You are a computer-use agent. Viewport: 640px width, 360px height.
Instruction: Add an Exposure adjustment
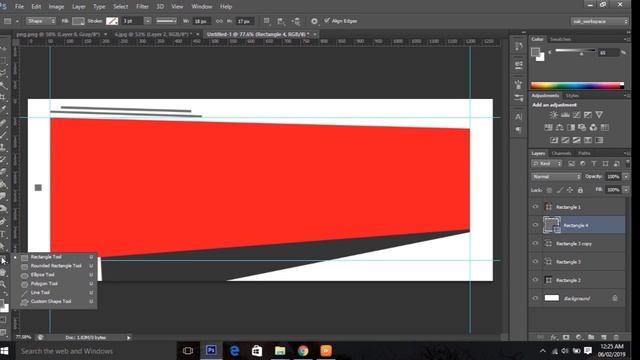click(588, 115)
